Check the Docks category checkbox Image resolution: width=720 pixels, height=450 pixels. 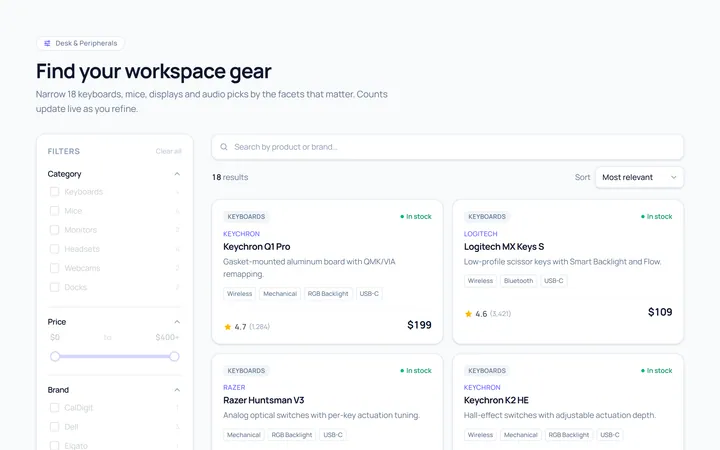click(54, 287)
